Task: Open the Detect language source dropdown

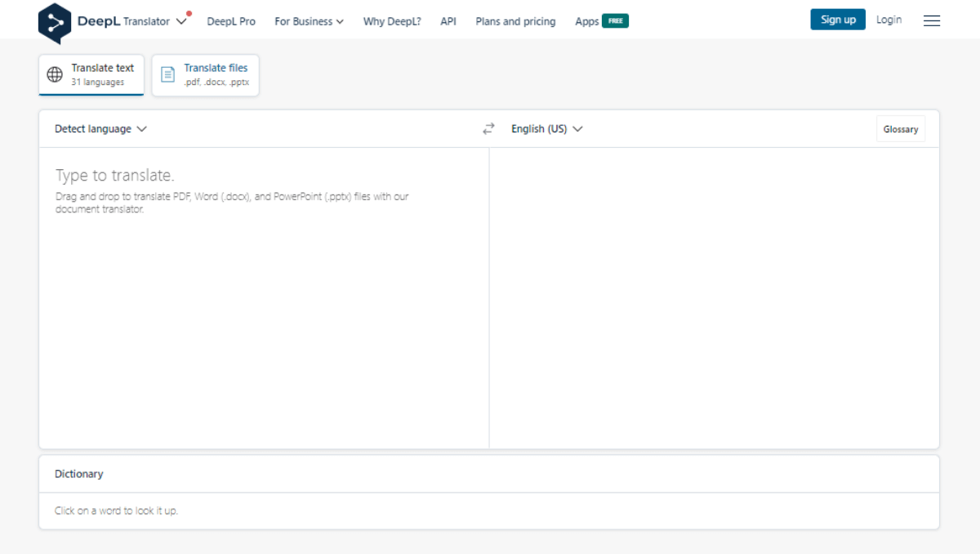Action: [100, 129]
